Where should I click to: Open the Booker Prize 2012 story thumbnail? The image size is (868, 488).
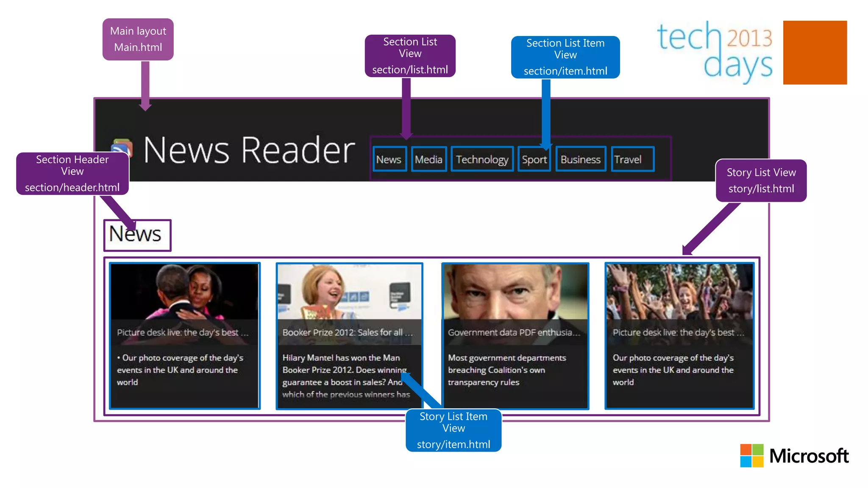tap(349, 291)
